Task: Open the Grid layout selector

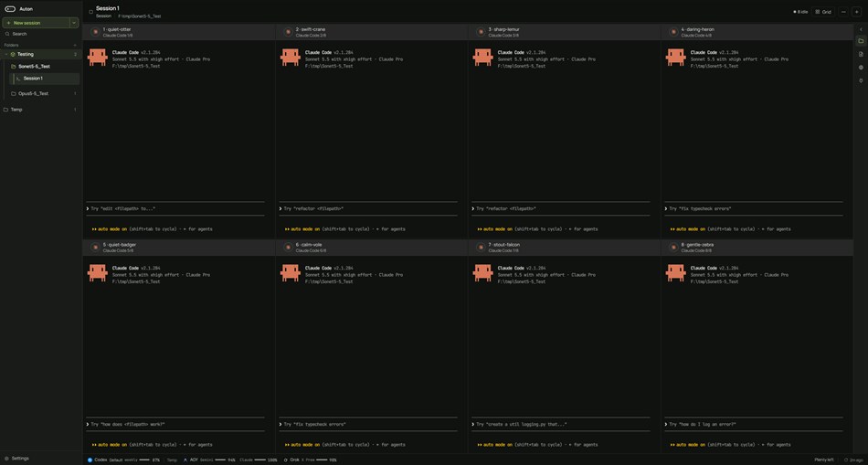Action: (x=823, y=12)
